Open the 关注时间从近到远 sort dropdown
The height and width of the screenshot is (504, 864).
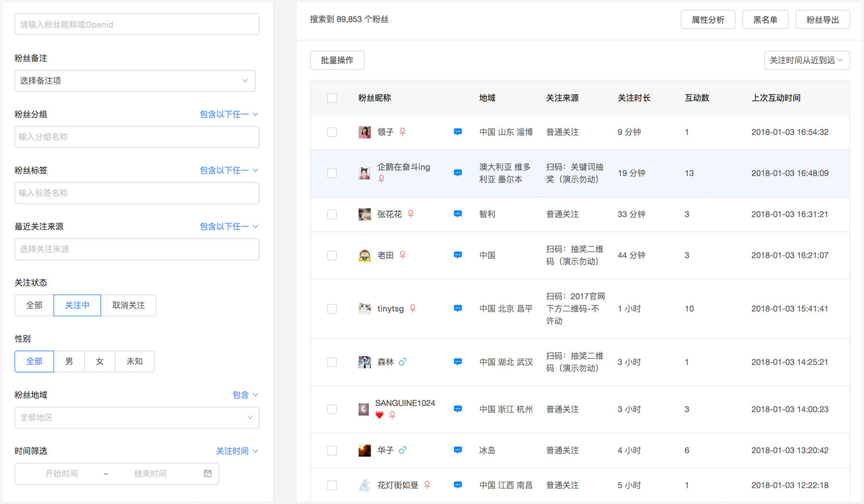(x=807, y=60)
